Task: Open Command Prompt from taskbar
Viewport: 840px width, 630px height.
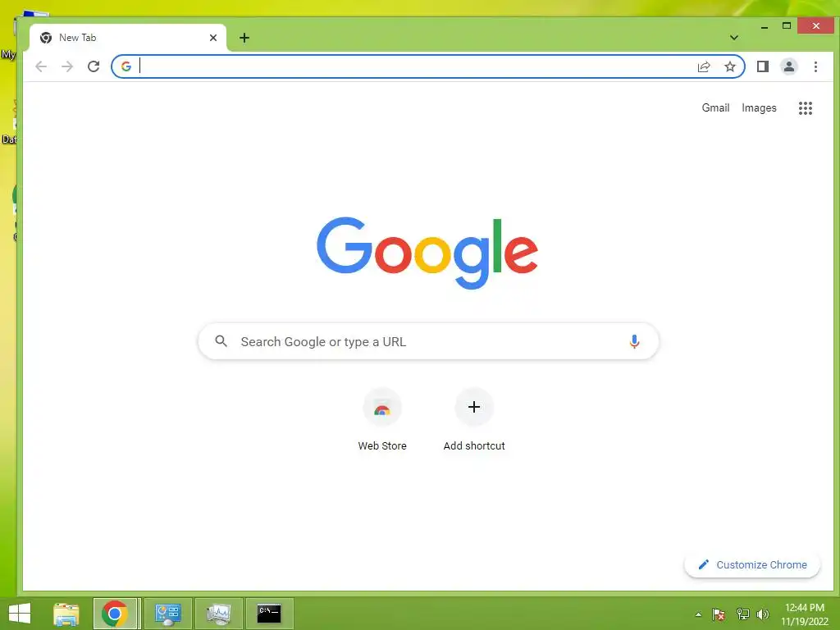Action: 269,614
